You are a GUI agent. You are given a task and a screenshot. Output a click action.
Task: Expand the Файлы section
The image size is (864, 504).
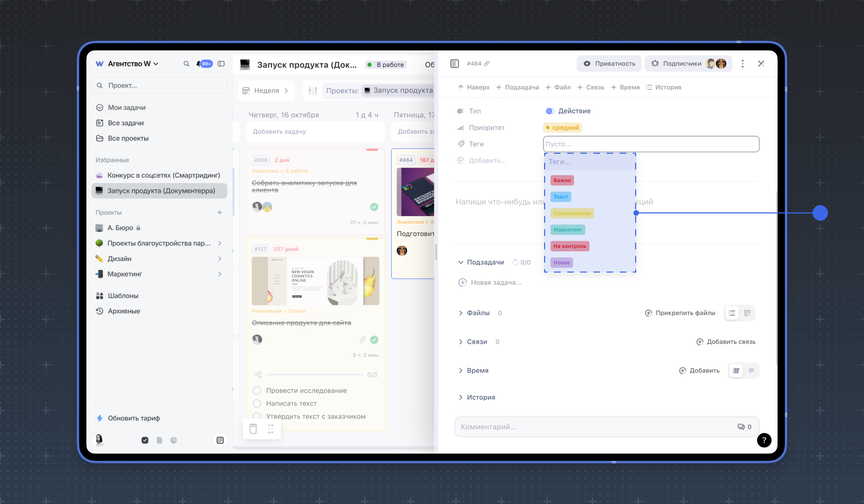[x=461, y=313]
